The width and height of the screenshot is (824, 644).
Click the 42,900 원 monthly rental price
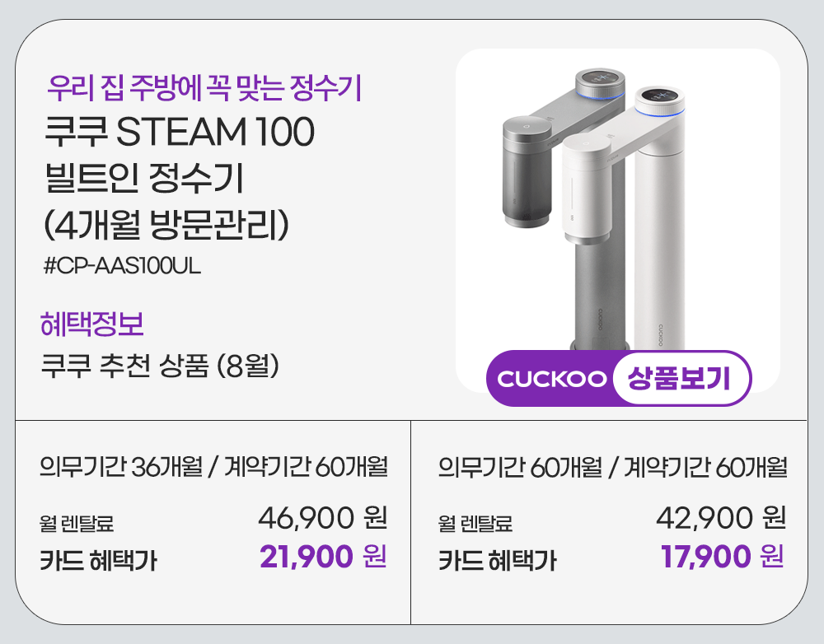tap(721, 519)
